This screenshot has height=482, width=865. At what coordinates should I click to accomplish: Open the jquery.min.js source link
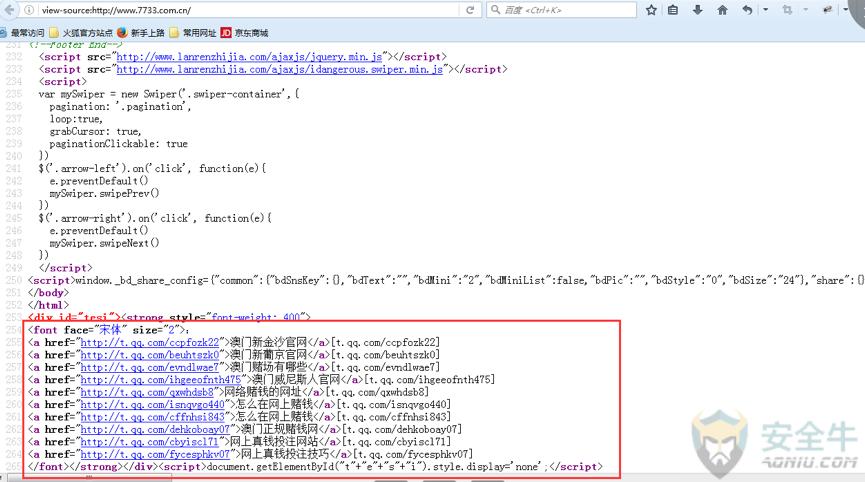click(249, 57)
